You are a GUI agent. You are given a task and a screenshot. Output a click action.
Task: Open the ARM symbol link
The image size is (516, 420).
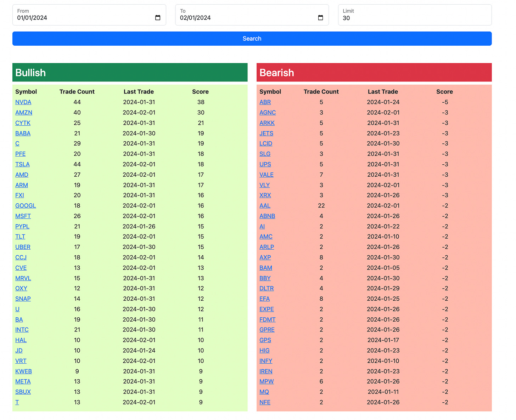tap(22, 185)
